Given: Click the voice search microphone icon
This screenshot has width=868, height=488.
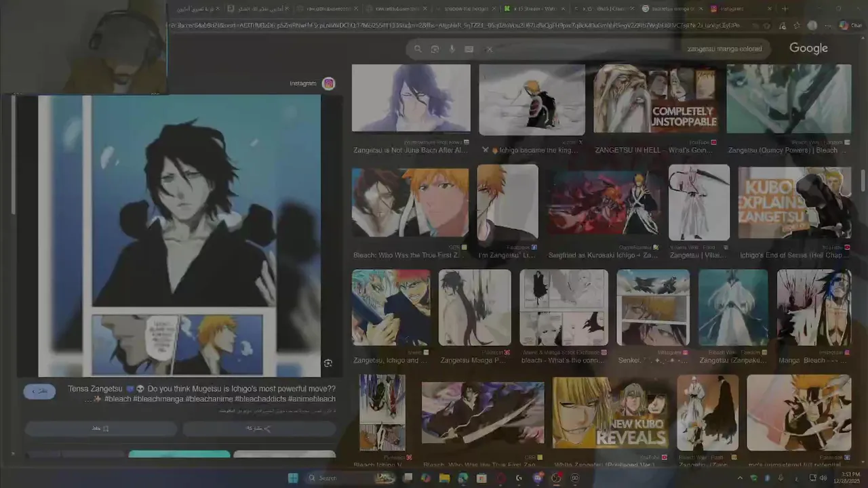Looking at the screenshot, I should tap(452, 49).
